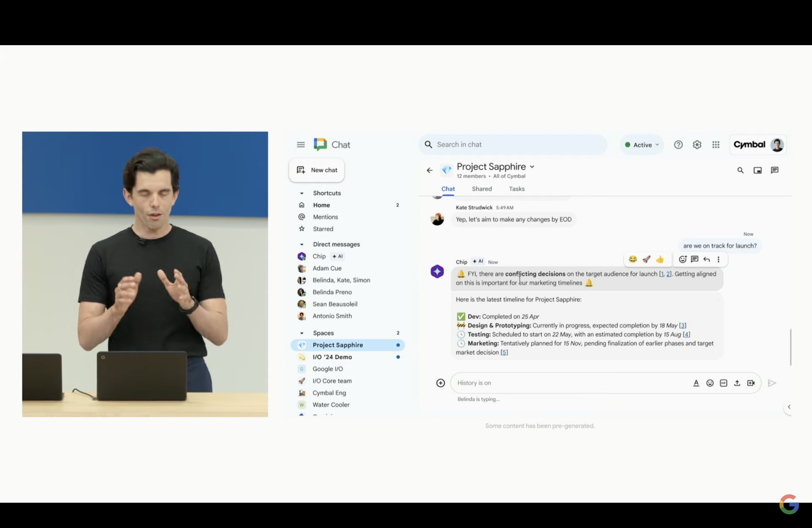Viewport: 812px width, 528px height.
Task: Open the Active status dropdown
Action: (641, 144)
